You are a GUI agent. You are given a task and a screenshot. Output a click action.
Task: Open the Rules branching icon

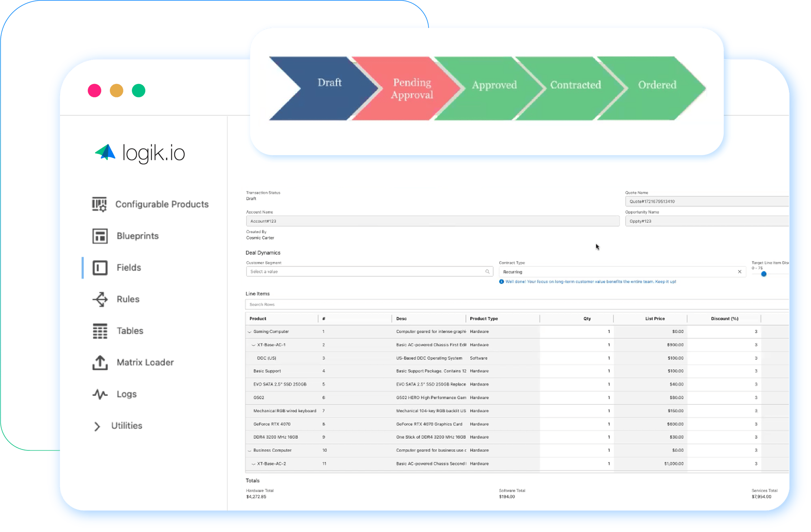pos(100,299)
